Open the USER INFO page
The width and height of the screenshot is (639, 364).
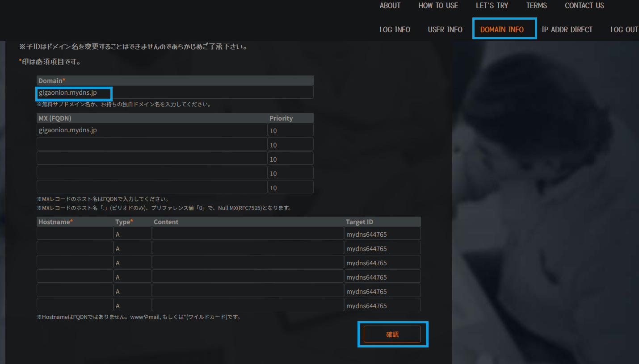[445, 29]
